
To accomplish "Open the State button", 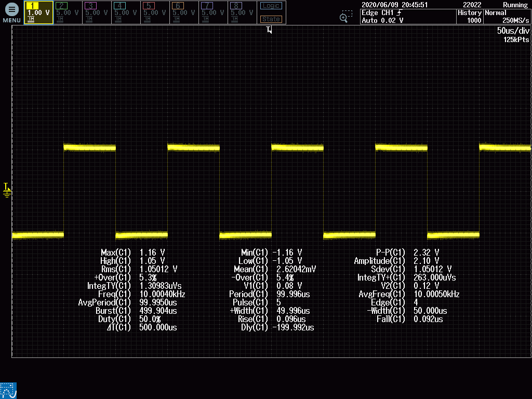I will (x=271, y=19).
